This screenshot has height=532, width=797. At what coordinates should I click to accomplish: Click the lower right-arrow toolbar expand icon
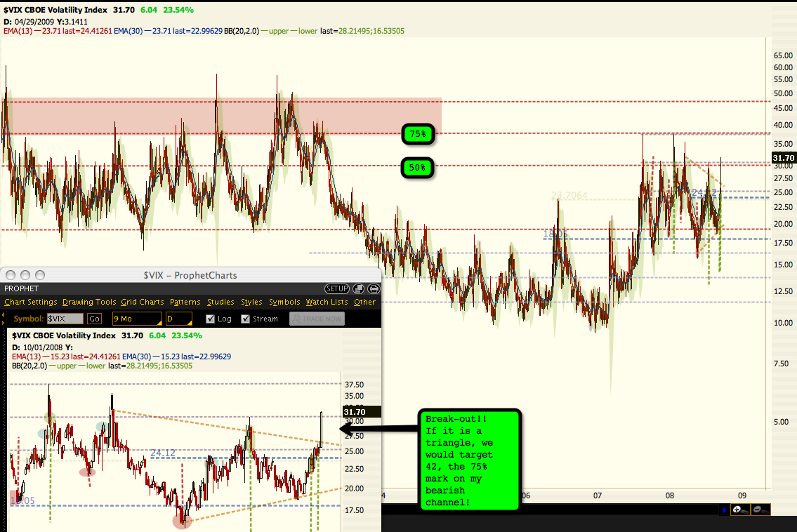click(3, 321)
